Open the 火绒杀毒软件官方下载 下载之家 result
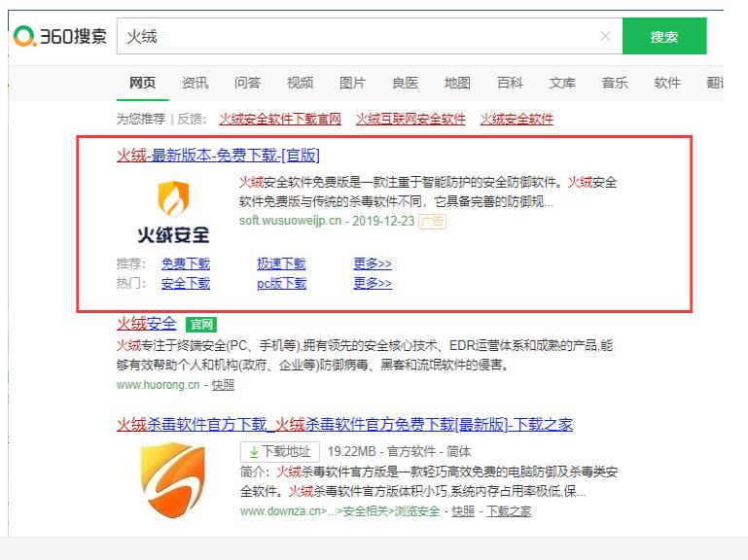Image resolution: width=748 pixels, height=560 pixels. 344,424
